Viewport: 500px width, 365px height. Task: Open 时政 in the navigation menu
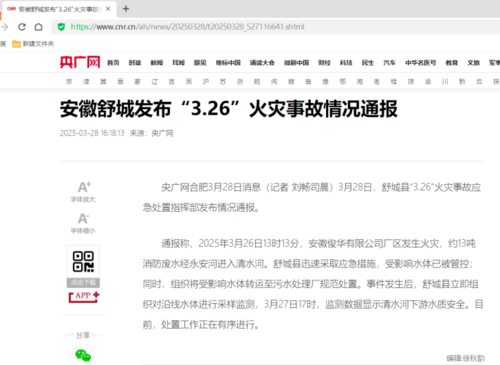click(x=135, y=63)
